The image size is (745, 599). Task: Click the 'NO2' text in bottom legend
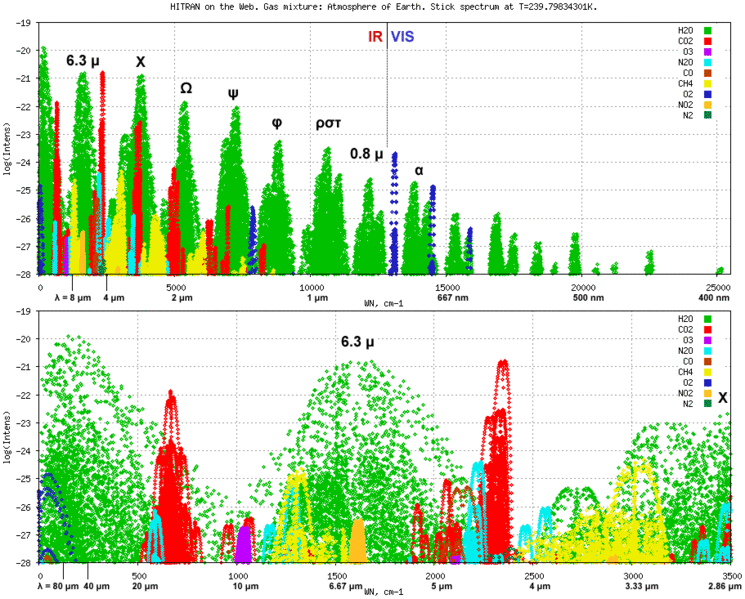[685, 393]
